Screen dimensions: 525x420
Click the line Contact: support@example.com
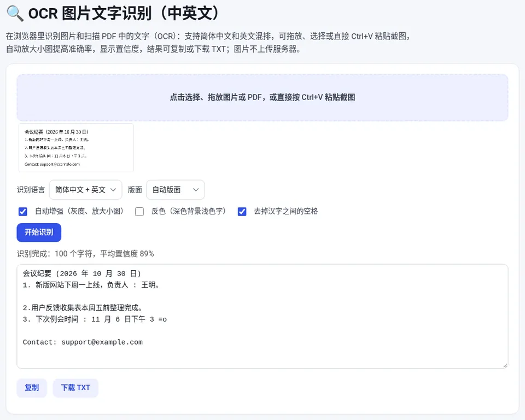tap(83, 342)
